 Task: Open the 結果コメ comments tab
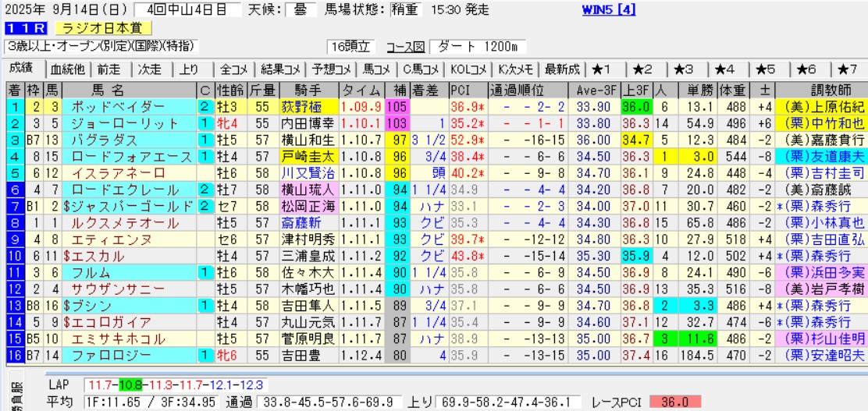click(x=281, y=69)
